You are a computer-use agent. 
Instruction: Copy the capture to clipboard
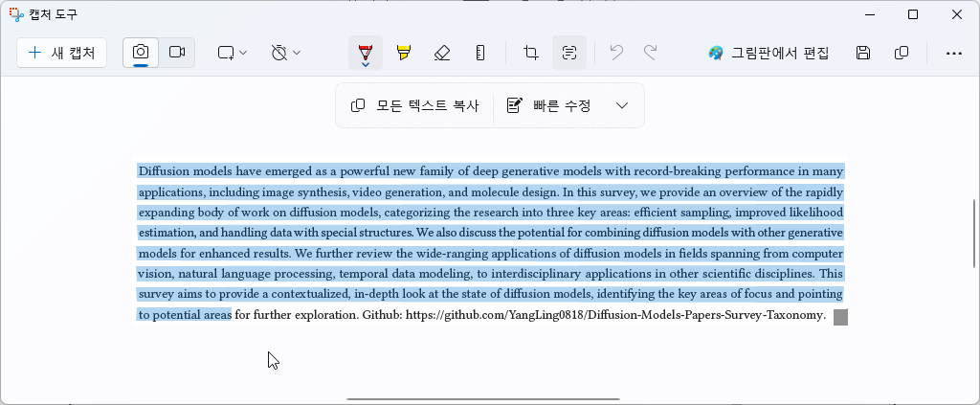902,53
